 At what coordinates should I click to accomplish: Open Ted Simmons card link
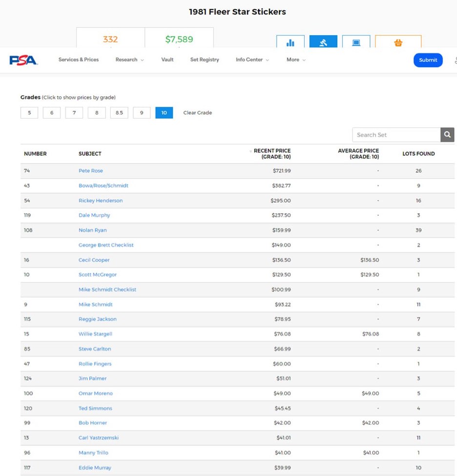pos(95,409)
